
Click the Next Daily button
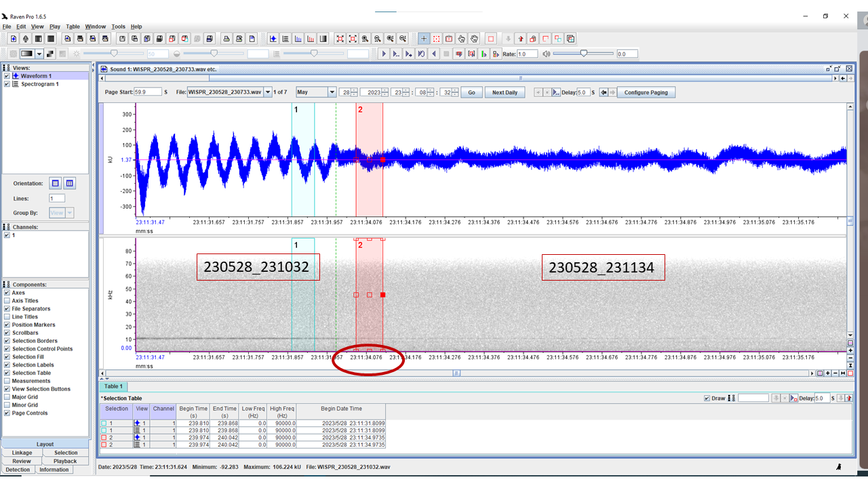(505, 92)
